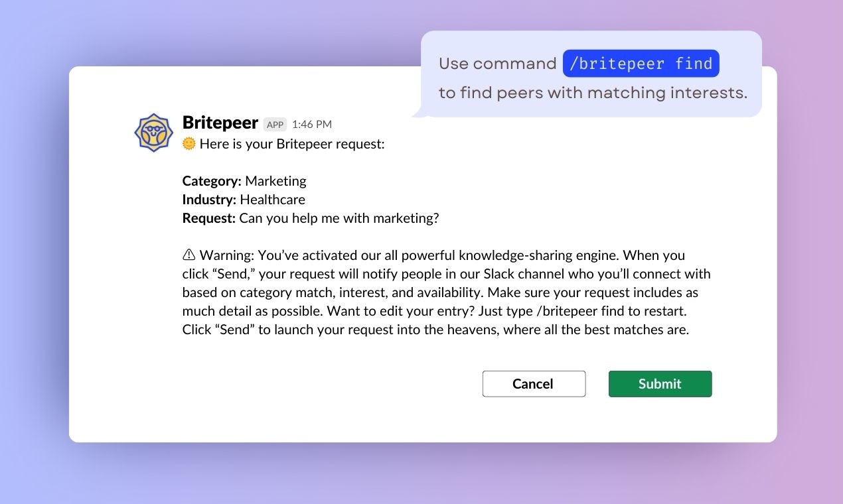
Task: Click the /britepeer find command chip
Action: pyautogui.click(x=641, y=64)
